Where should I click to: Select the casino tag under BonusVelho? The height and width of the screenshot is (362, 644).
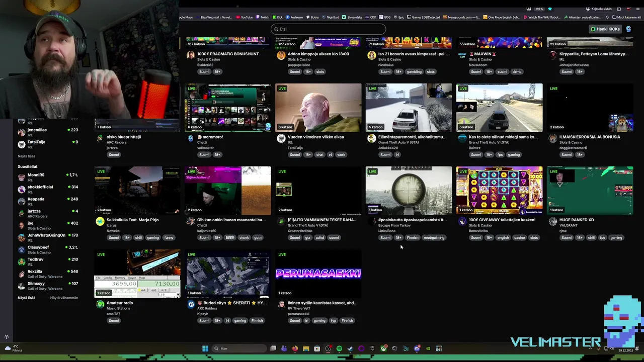coord(519,238)
